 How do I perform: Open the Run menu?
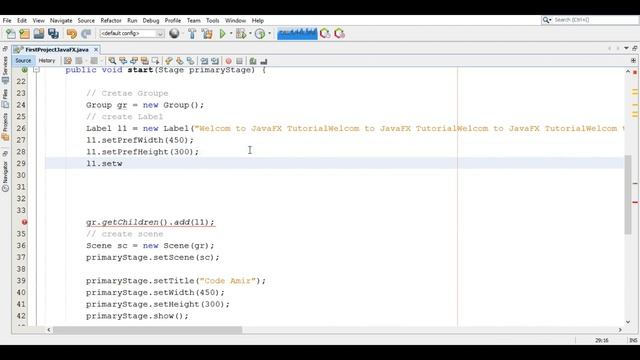[132, 20]
